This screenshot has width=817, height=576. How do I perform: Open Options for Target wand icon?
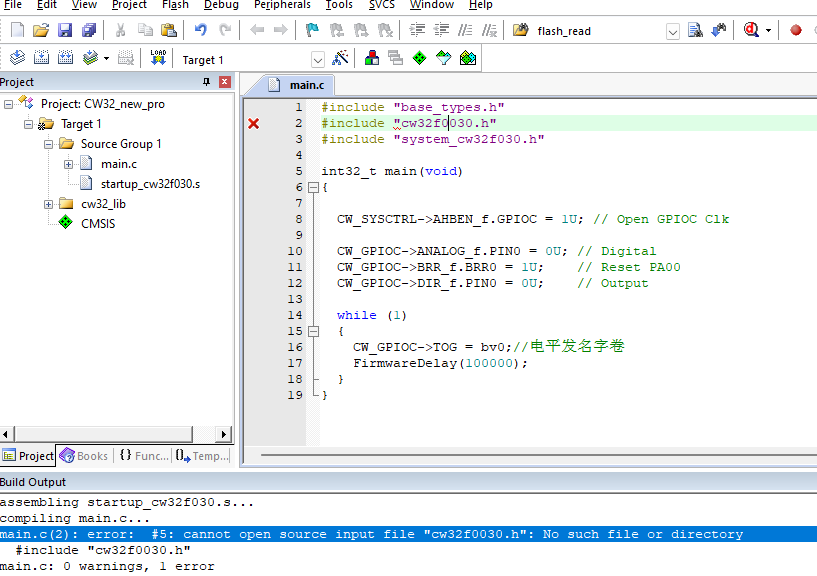340,58
